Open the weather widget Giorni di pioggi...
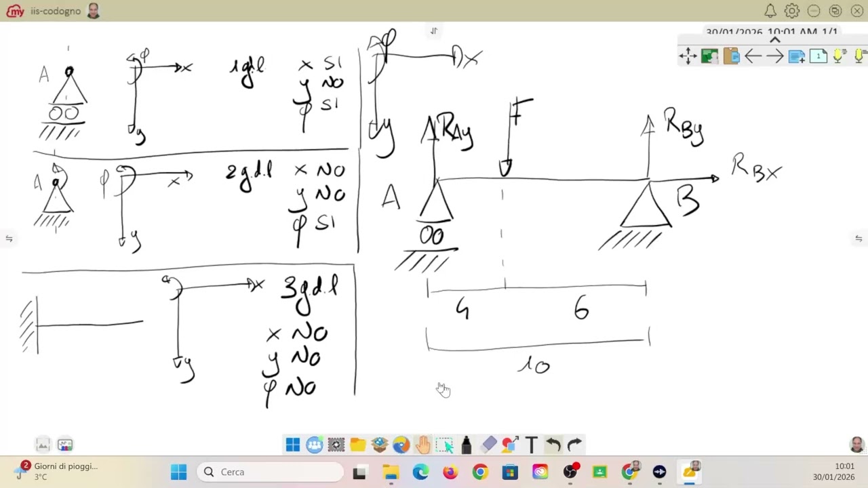The width and height of the screenshot is (868, 488). [x=57, y=471]
